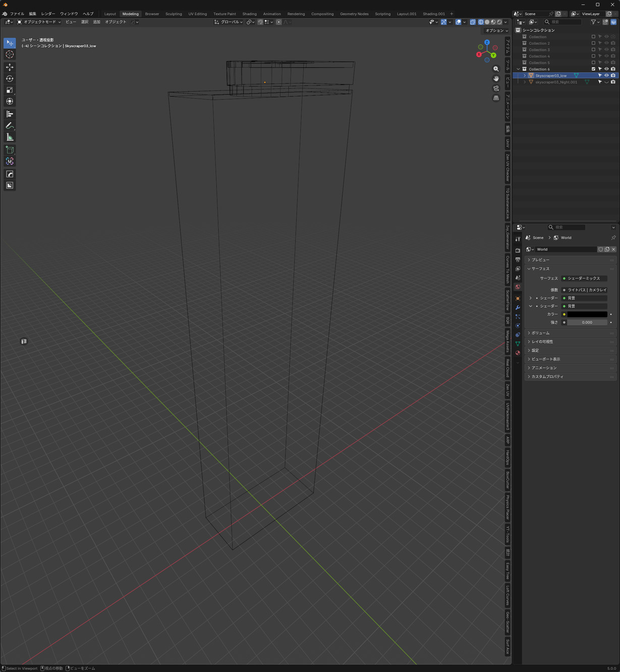Image resolution: width=620 pixels, height=672 pixels.
Task: Hide Skyscraper03_low with eye icon
Action: pos(606,76)
